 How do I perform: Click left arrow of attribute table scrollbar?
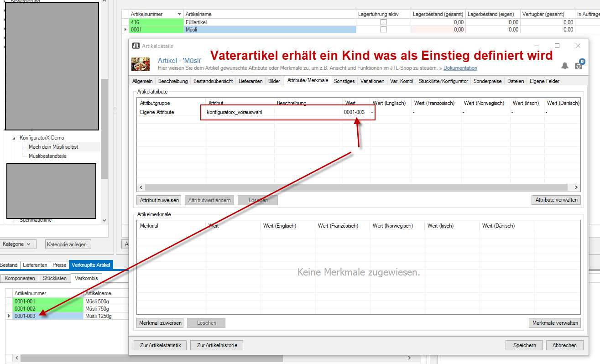click(x=141, y=187)
